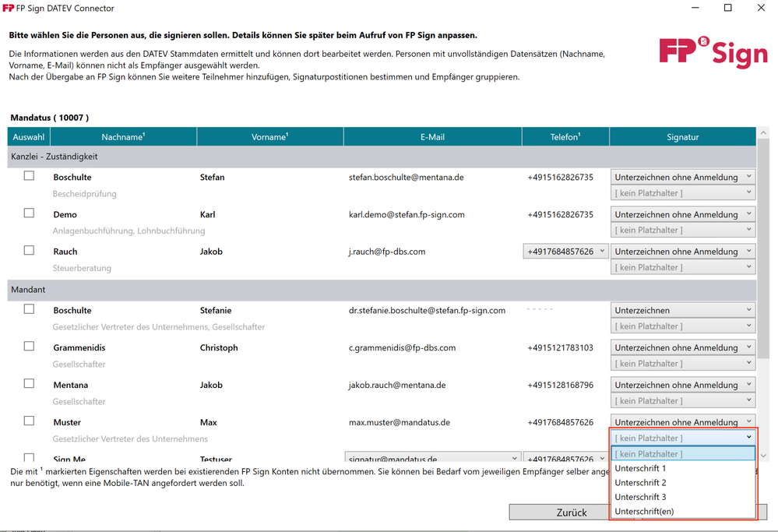
Task: Check the Jakob Mentana row checkbox
Action: [30, 383]
